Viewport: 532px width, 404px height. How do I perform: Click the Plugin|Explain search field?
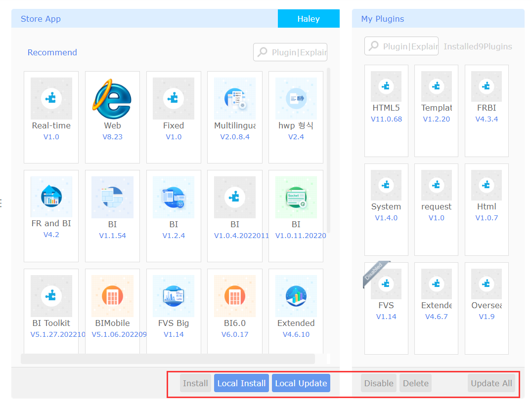point(290,52)
